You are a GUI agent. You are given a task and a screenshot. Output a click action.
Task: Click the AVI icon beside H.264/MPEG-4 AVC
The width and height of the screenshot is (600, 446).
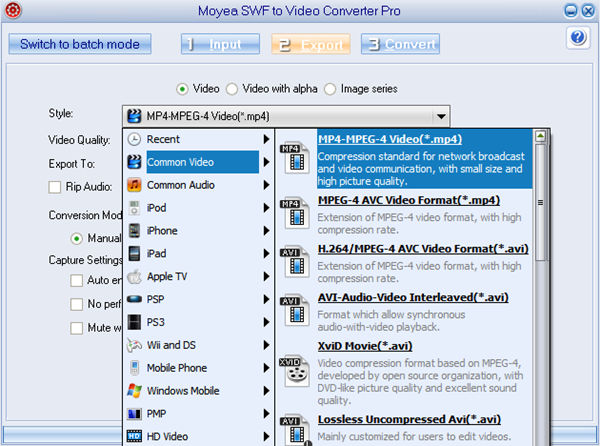coord(294,262)
